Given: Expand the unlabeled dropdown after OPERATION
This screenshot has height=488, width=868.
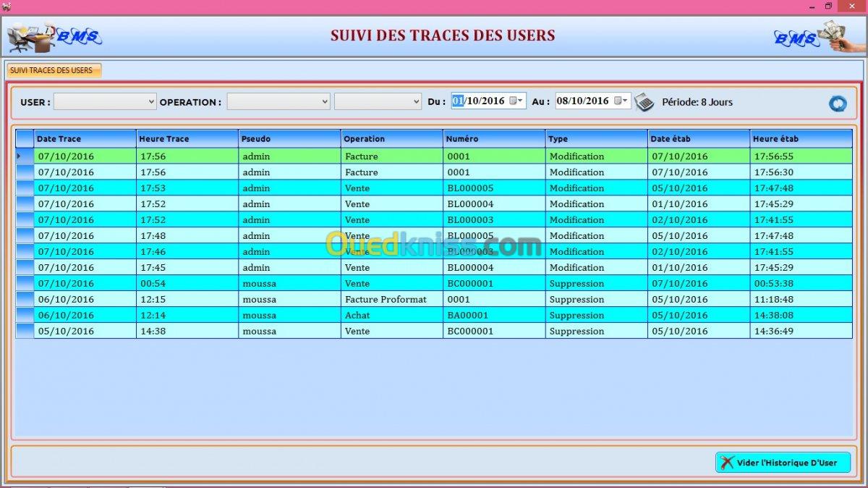Looking at the screenshot, I should pyautogui.click(x=415, y=102).
